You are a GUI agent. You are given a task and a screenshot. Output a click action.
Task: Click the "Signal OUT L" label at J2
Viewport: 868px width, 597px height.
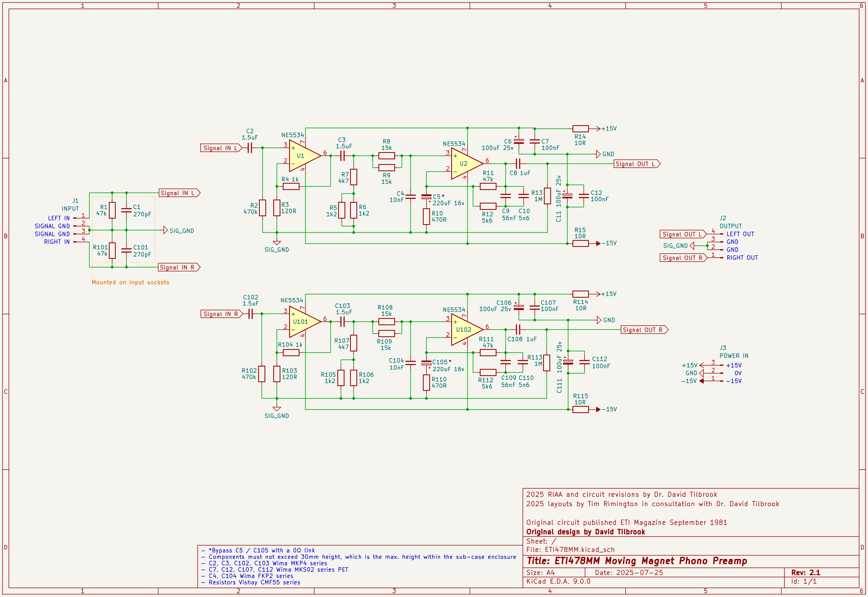683,234
